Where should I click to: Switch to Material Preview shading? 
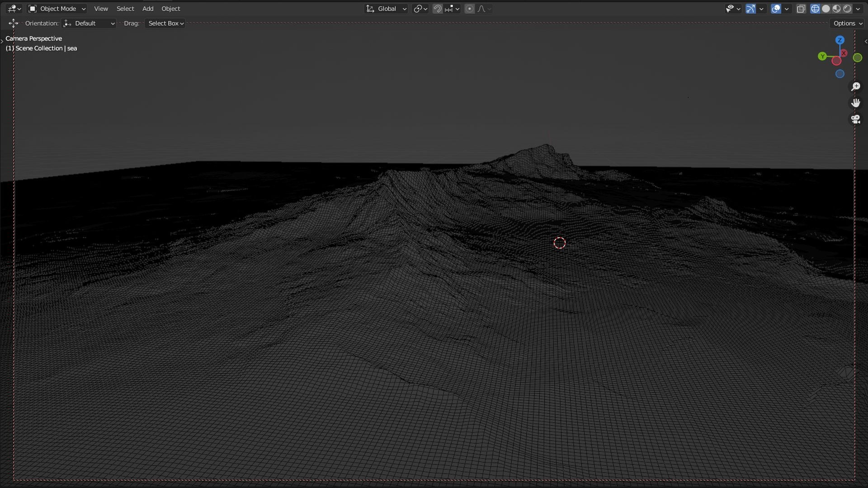(837, 9)
